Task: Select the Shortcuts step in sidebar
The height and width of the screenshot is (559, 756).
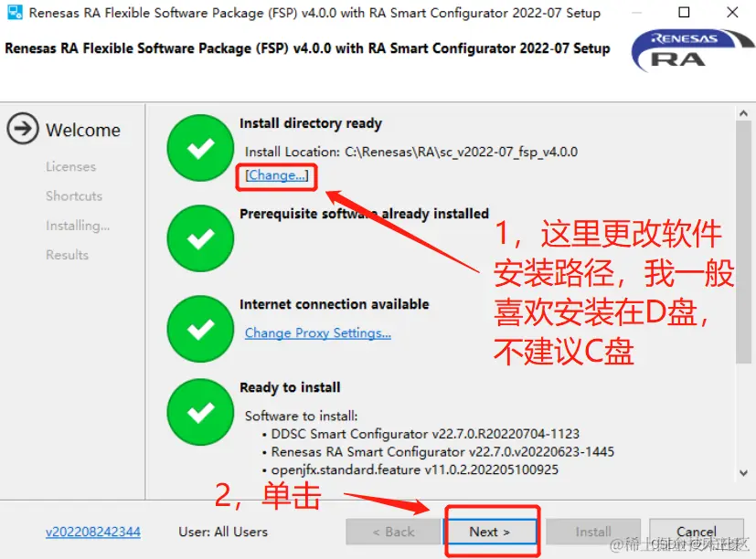Action: pyautogui.click(x=74, y=196)
